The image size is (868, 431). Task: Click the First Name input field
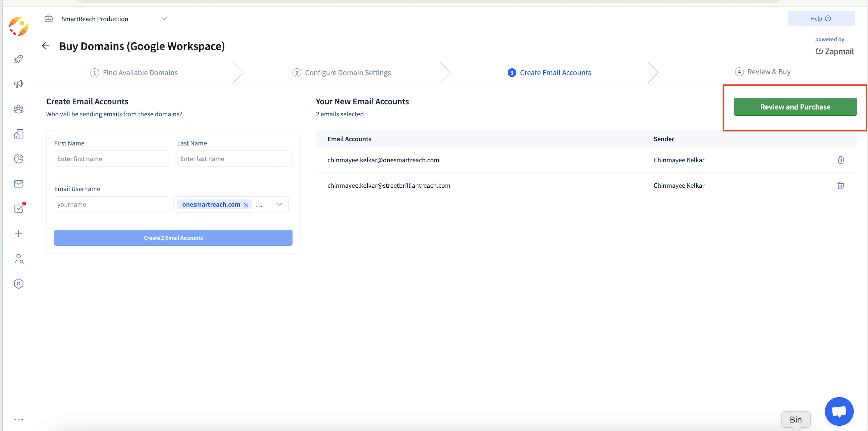click(112, 159)
